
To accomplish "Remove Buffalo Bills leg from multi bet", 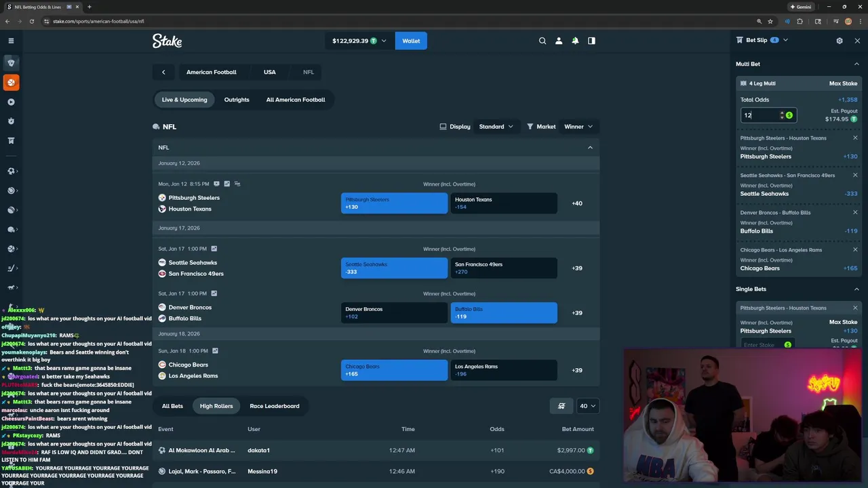I will [855, 213].
